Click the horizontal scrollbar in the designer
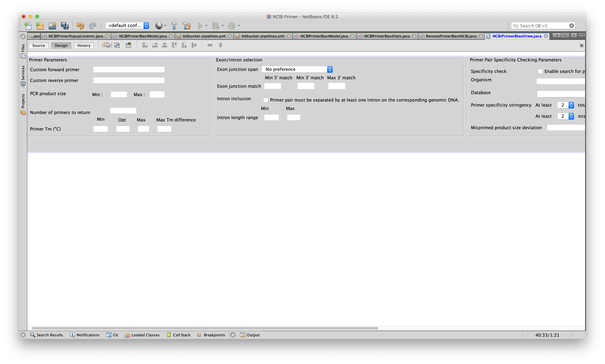The height and width of the screenshot is (364, 605). [x=205, y=328]
